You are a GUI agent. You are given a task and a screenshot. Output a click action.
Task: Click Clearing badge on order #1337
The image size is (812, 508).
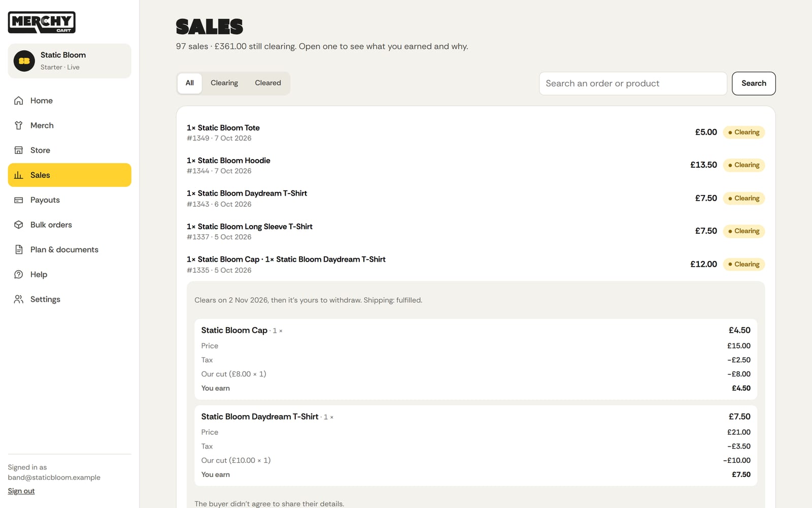tap(743, 231)
